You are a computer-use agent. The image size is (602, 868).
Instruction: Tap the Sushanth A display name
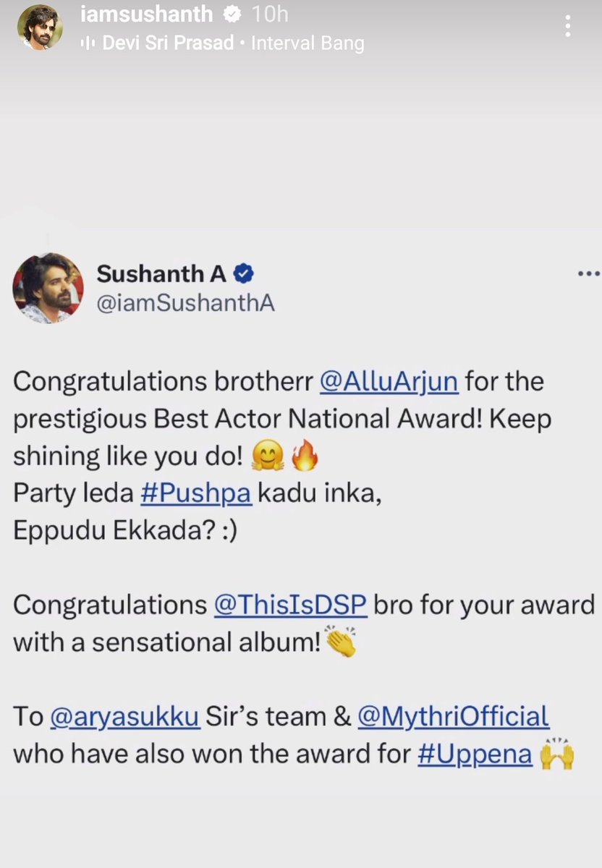[161, 273]
